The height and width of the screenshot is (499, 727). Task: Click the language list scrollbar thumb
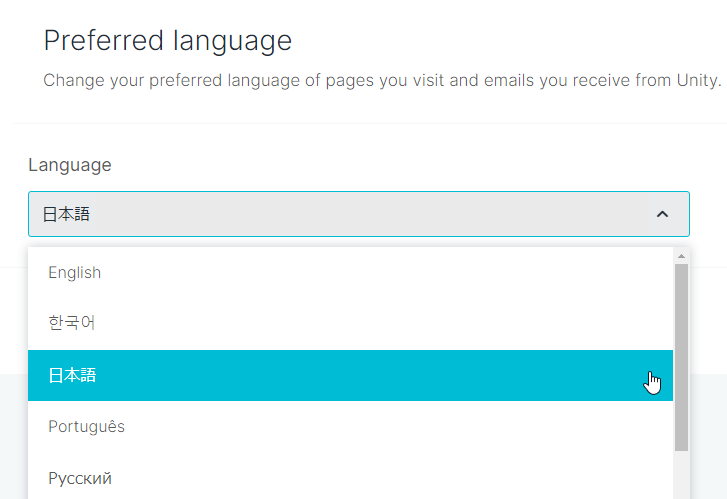[681, 357]
